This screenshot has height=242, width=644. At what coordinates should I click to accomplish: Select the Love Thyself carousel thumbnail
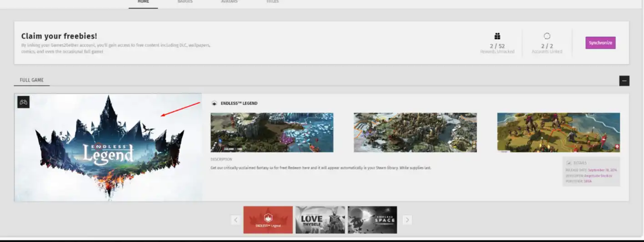click(x=320, y=219)
